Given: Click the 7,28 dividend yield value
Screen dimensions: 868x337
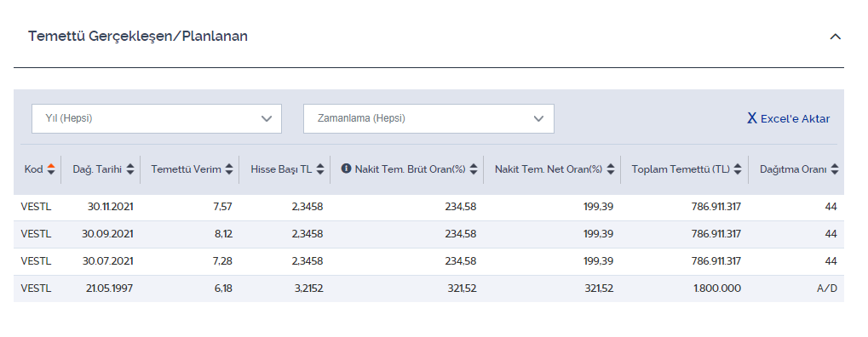Looking at the screenshot, I should 222,261.
